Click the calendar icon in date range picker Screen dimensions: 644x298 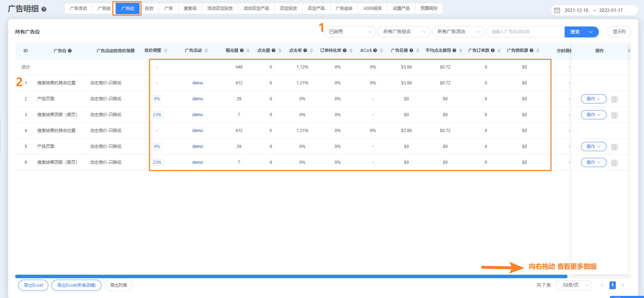click(x=557, y=10)
